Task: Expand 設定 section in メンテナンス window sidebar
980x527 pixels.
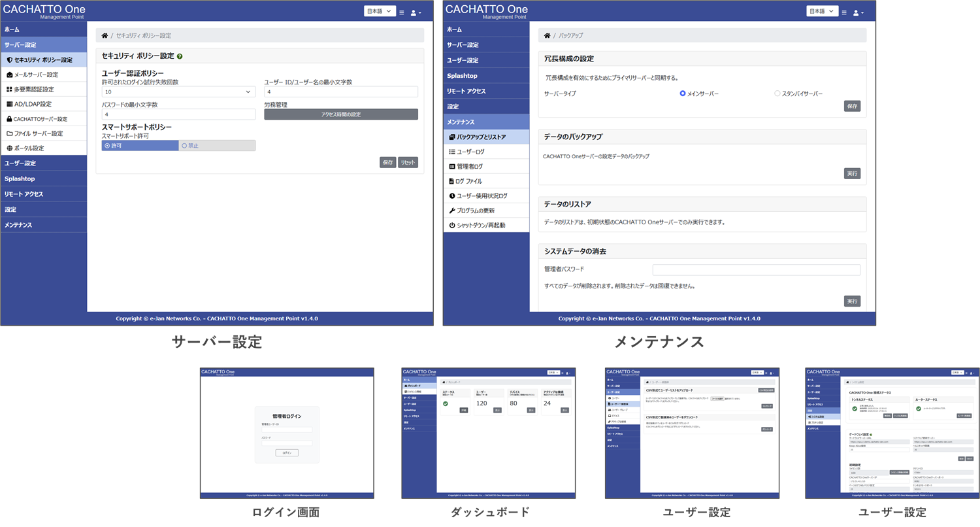Action: (x=486, y=106)
